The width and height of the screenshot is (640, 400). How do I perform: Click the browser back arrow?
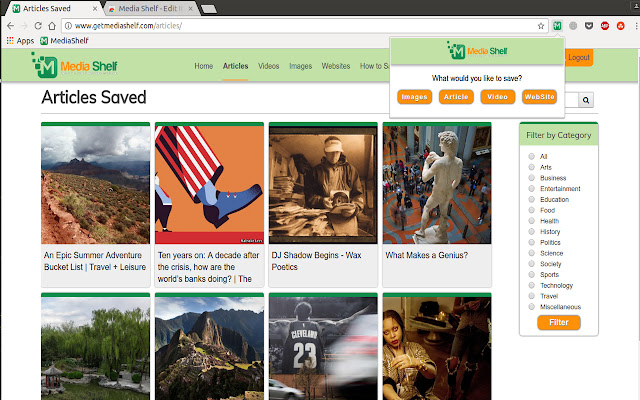pyautogui.click(x=10, y=26)
